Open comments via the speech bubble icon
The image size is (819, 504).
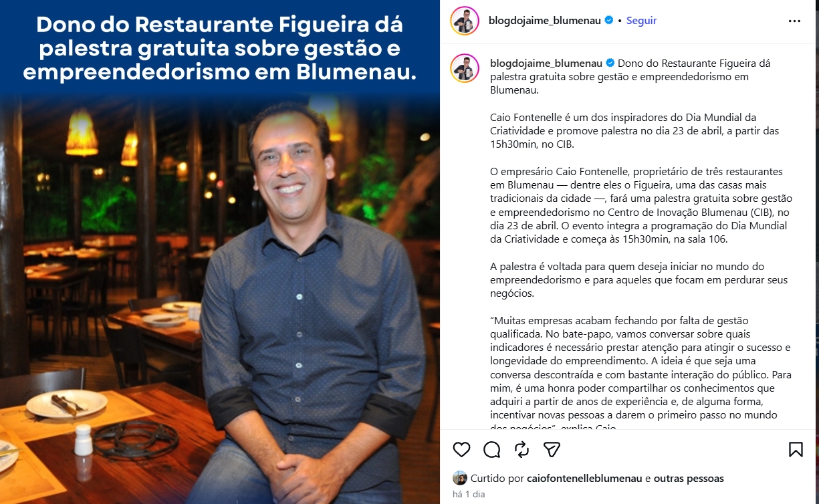492,449
